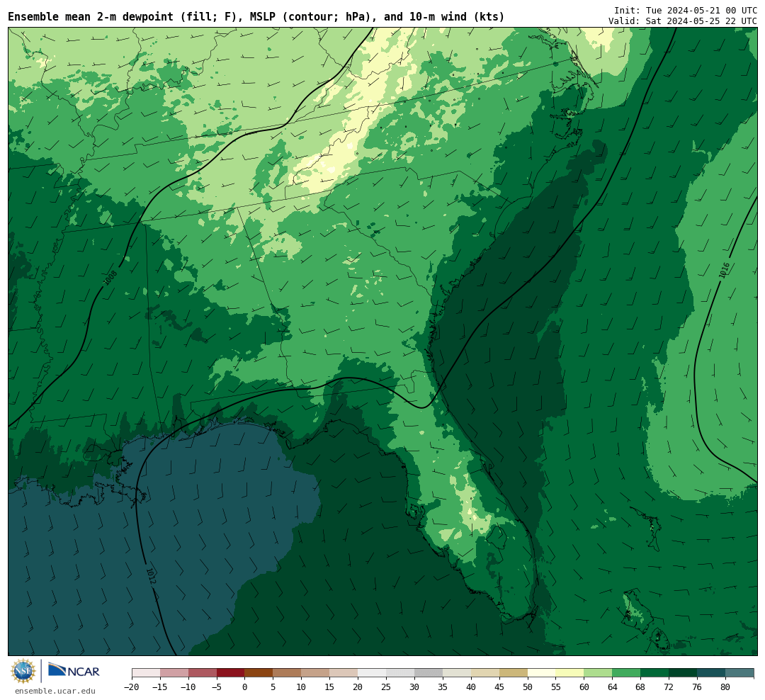The width and height of the screenshot is (765, 700).
Task: Click the −15 colorbar tick label
Action: click(159, 687)
